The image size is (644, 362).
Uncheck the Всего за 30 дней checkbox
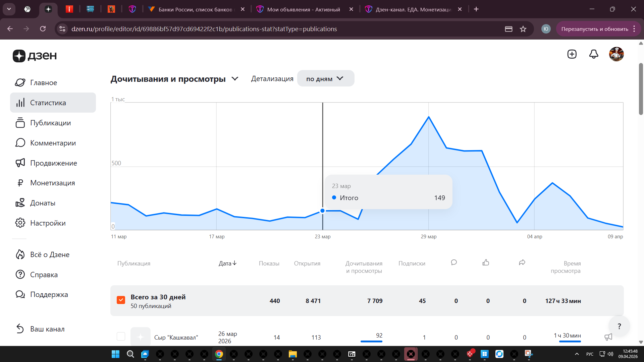coord(121,300)
